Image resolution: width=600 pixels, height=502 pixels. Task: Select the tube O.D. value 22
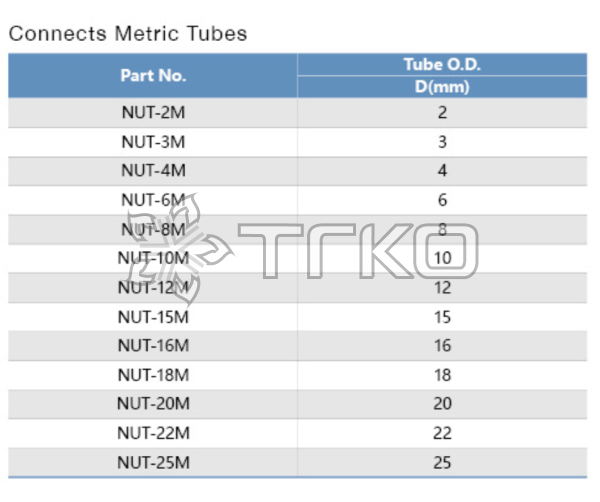point(443,433)
